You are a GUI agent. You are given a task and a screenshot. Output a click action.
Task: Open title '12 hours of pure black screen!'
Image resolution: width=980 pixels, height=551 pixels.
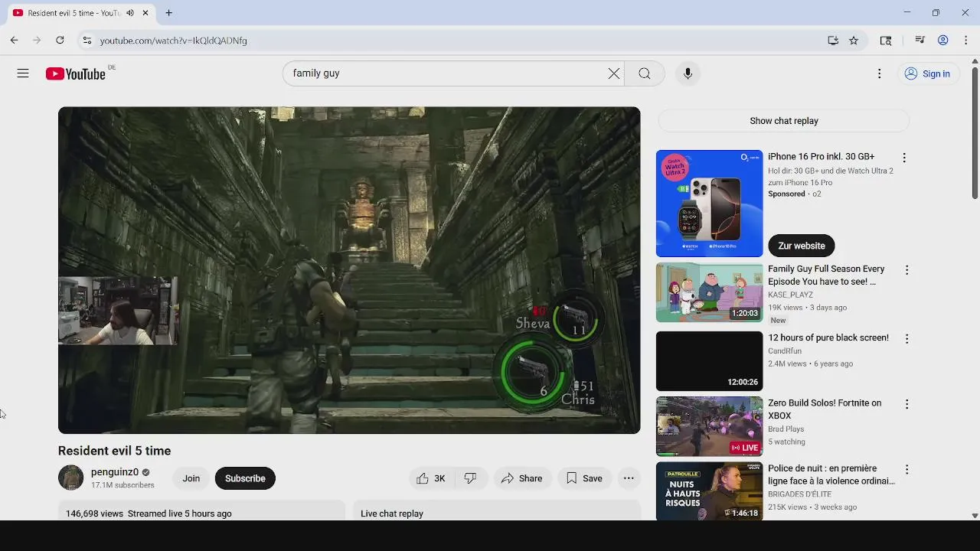tap(828, 337)
